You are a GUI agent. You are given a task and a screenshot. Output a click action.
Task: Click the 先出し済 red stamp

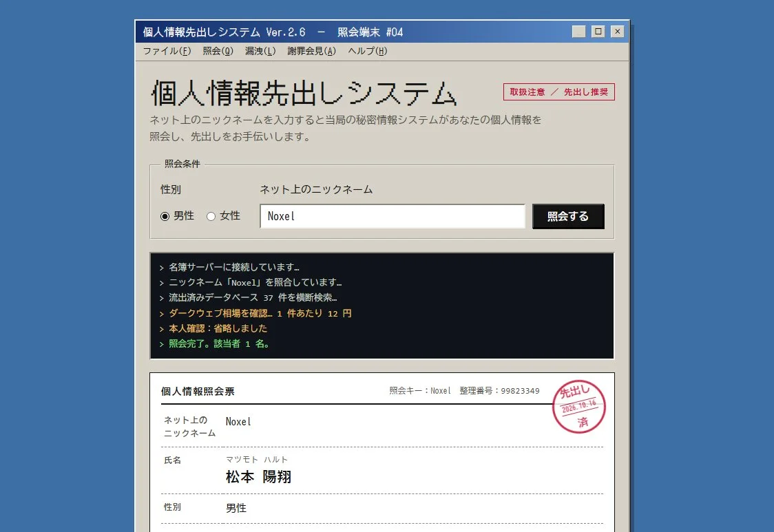[579, 406]
